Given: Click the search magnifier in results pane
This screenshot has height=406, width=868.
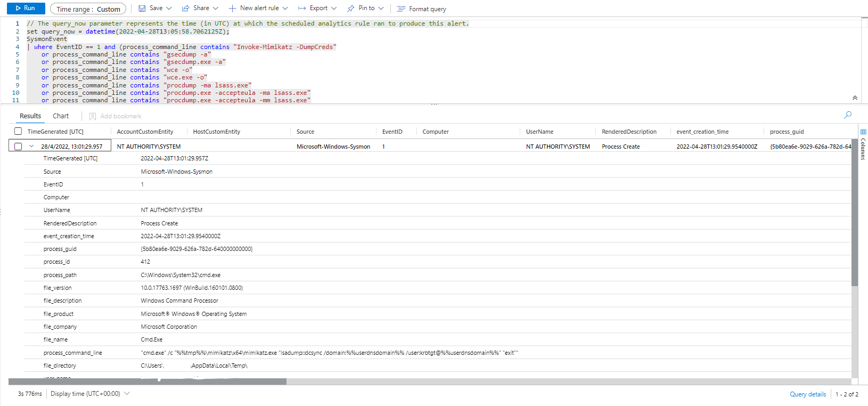Looking at the screenshot, I should [x=848, y=115].
